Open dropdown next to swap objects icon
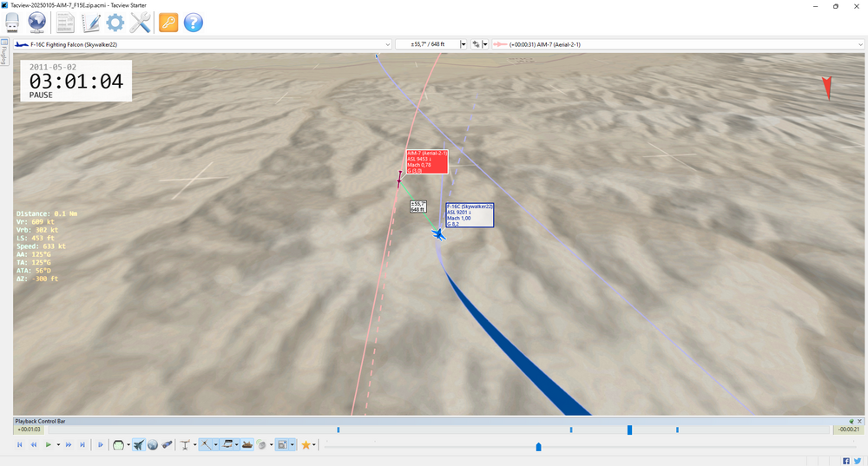This screenshot has height=466, width=868. 485,44
